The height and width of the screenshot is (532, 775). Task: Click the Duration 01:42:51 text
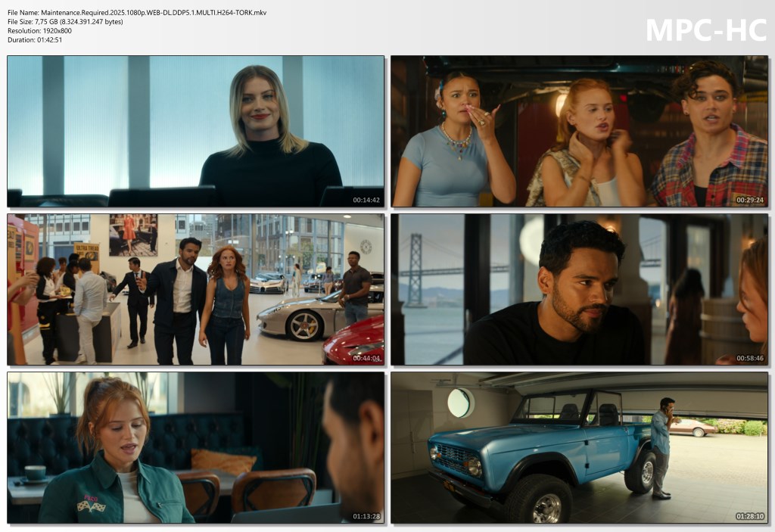(35, 40)
